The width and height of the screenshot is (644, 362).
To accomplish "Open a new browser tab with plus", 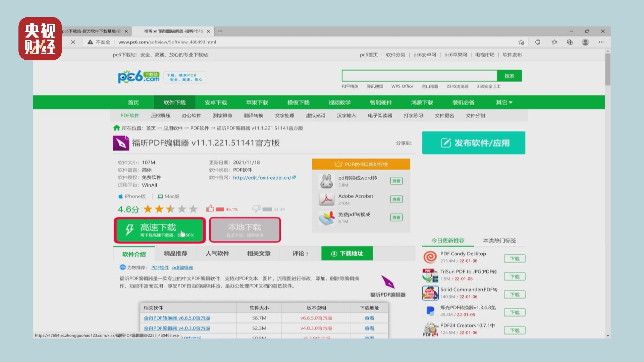I will coord(220,31).
